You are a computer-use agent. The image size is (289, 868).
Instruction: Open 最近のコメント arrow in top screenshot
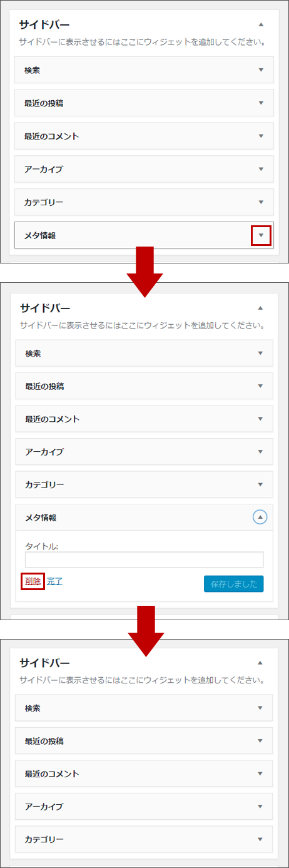[x=261, y=136]
